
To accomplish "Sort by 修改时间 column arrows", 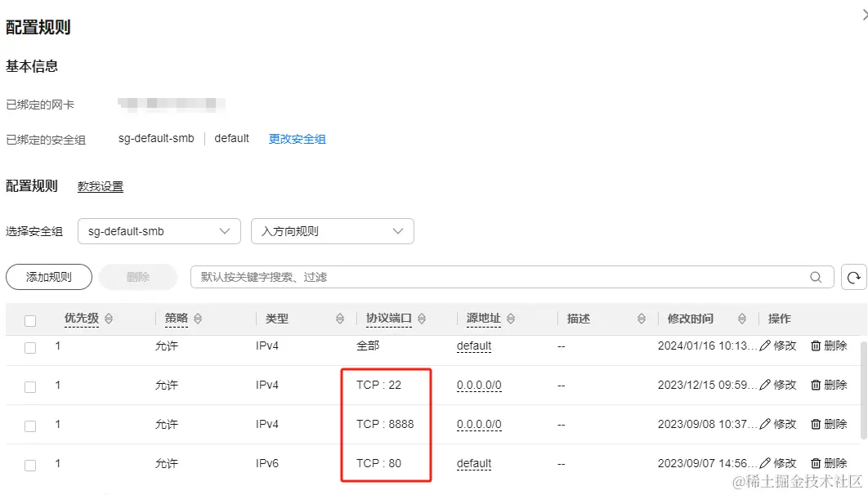I will [742, 319].
